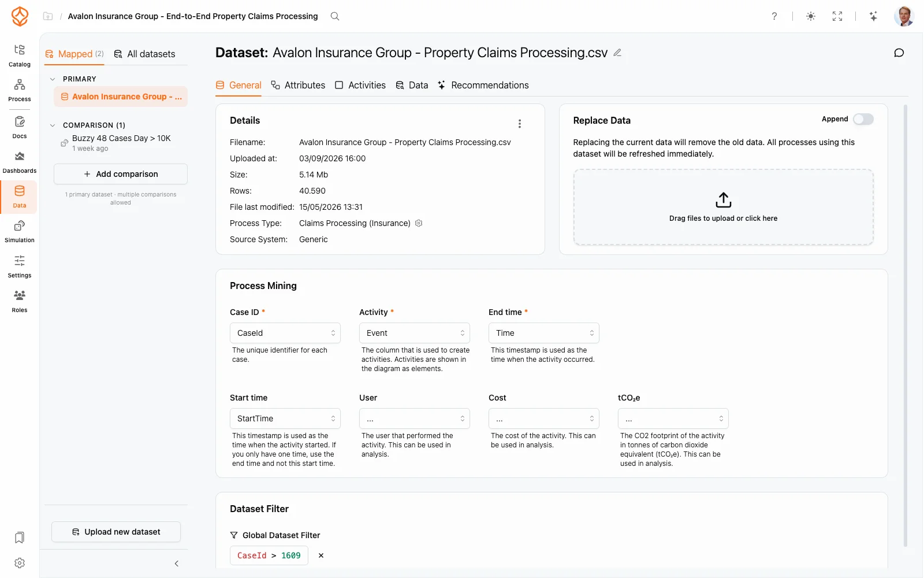This screenshot has height=578, width=924.
Task: Open the comments speech bubble icon
Action: pos(899,53)
